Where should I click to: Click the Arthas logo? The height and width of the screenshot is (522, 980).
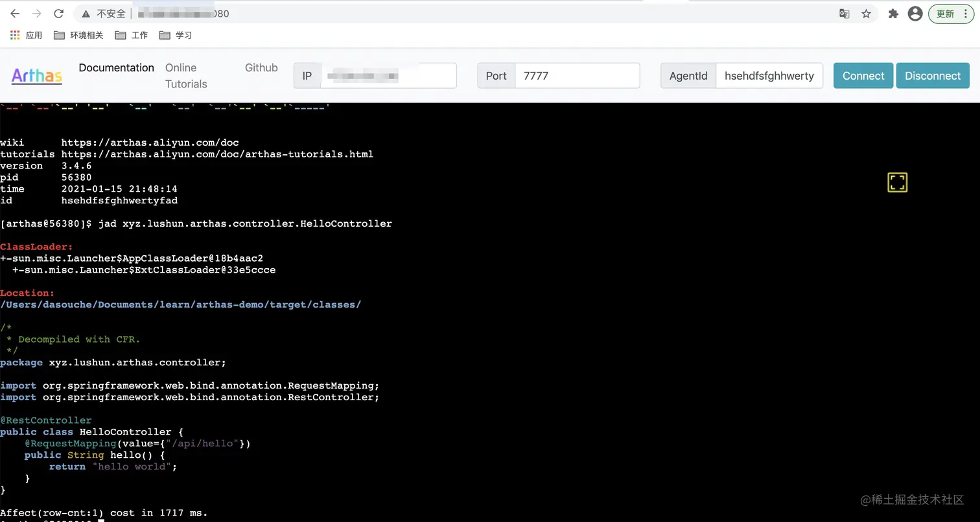[x=37, y=76]
